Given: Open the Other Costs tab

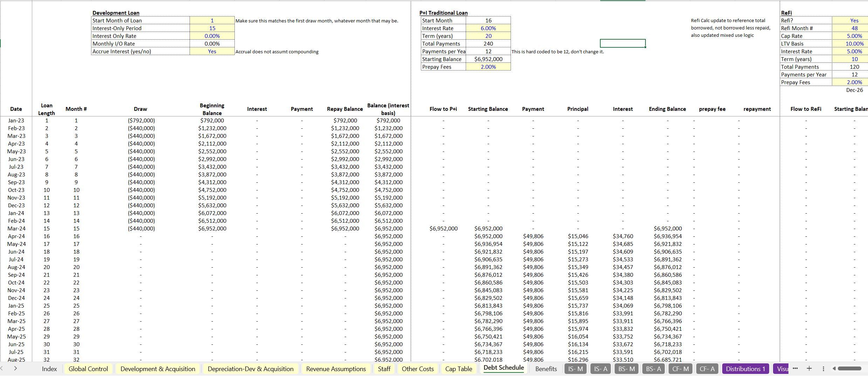Looking at the screenshot, I should pos(418,369).
